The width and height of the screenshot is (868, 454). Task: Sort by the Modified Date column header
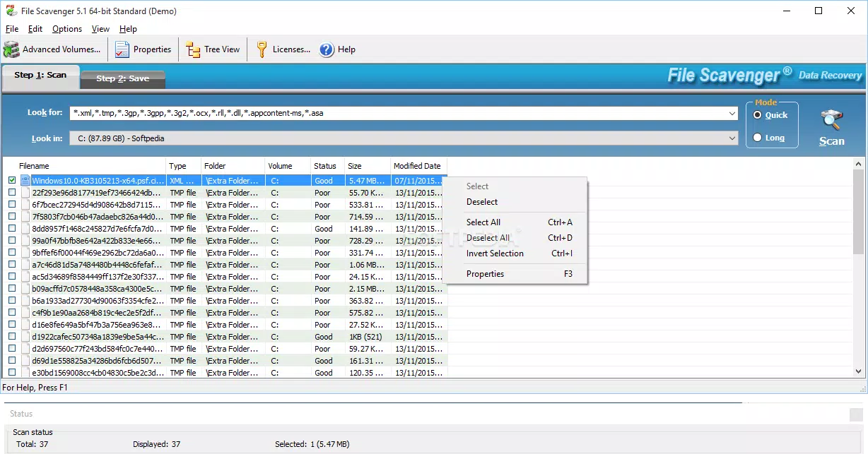click(x=419, y=166)
